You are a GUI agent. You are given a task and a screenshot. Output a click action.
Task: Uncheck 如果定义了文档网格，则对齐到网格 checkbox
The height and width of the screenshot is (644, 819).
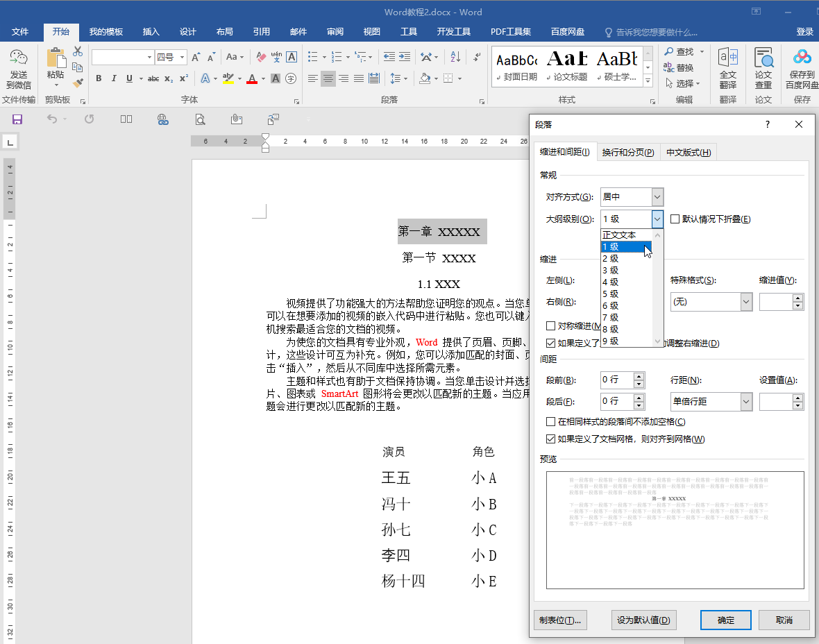(550, 439)
